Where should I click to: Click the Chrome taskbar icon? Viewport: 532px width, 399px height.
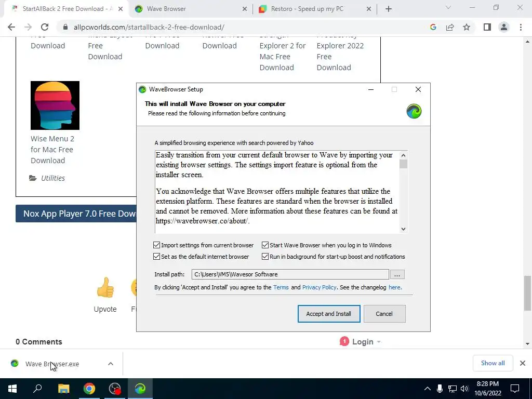[89, 389]
